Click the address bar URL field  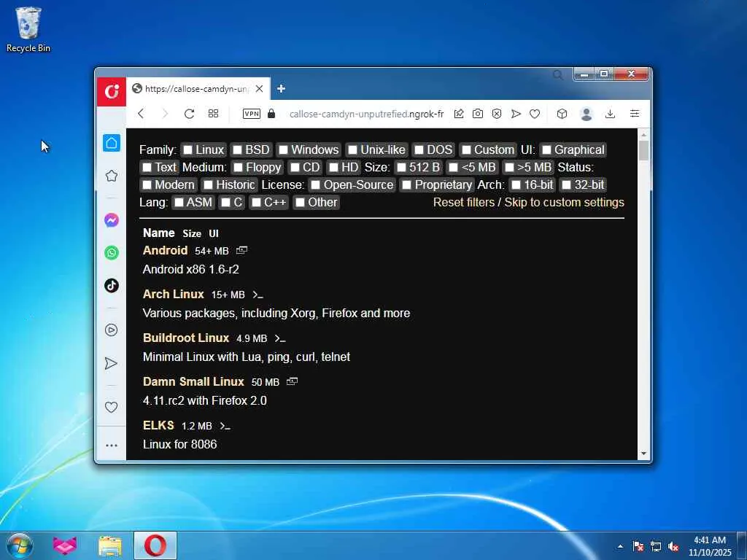(x=366, y=114)
